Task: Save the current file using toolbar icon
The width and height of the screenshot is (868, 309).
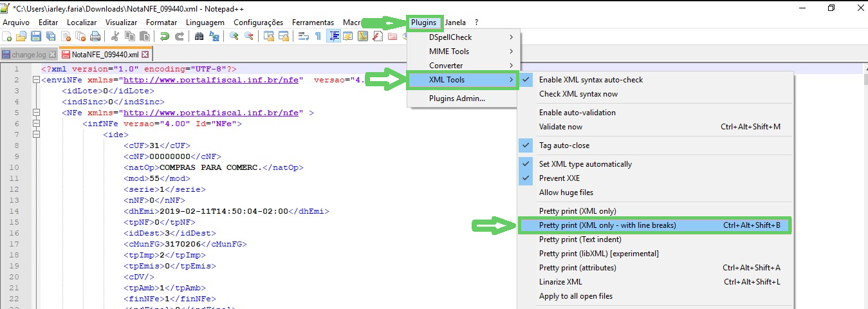Action: [x=36, y=36]
